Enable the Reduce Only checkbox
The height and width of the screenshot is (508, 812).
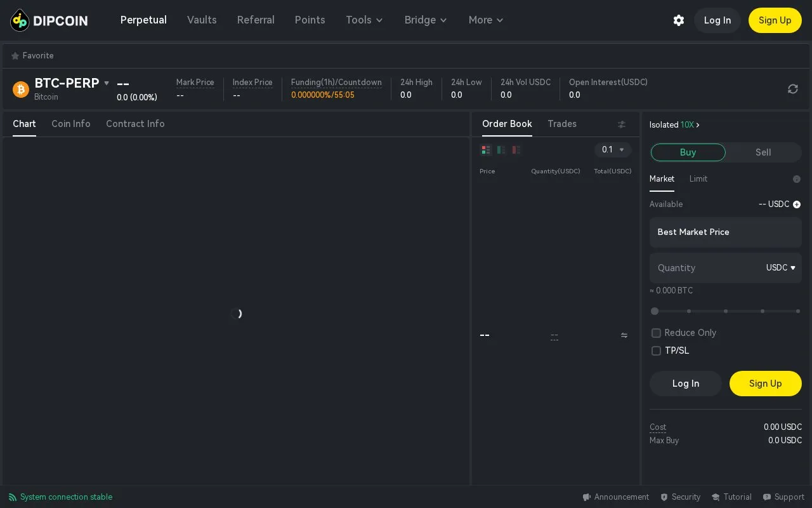(657, 333)
